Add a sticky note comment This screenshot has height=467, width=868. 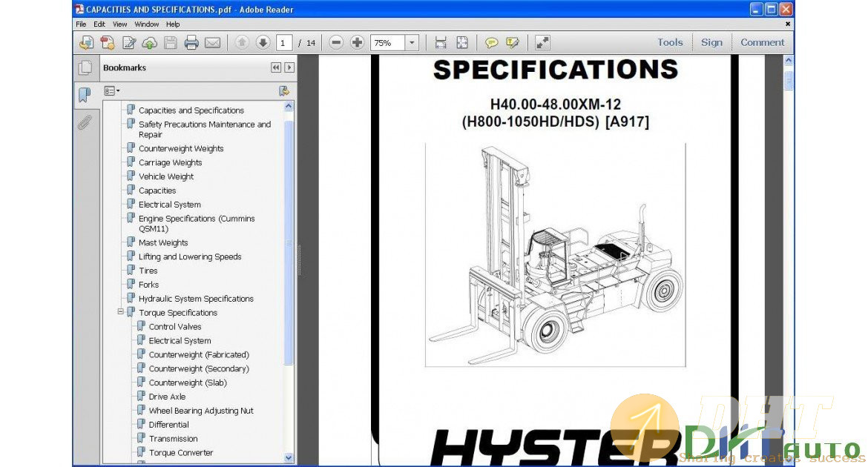491,42
